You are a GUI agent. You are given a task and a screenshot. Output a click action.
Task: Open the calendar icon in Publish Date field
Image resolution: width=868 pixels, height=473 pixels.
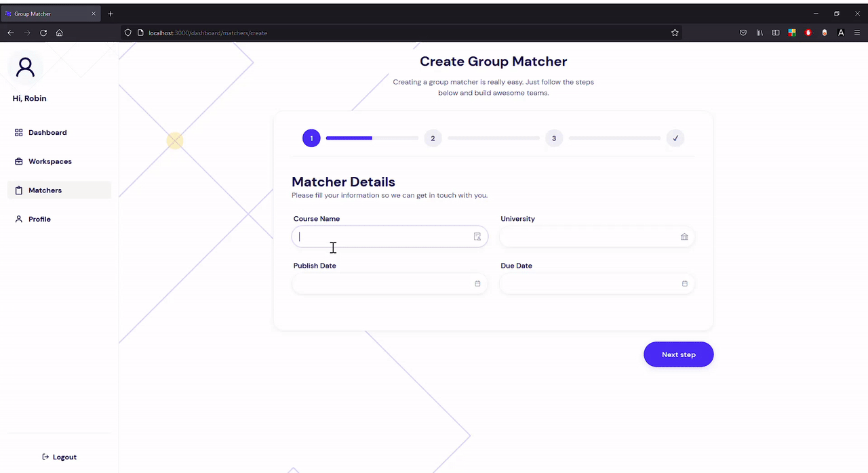(477, 283)
